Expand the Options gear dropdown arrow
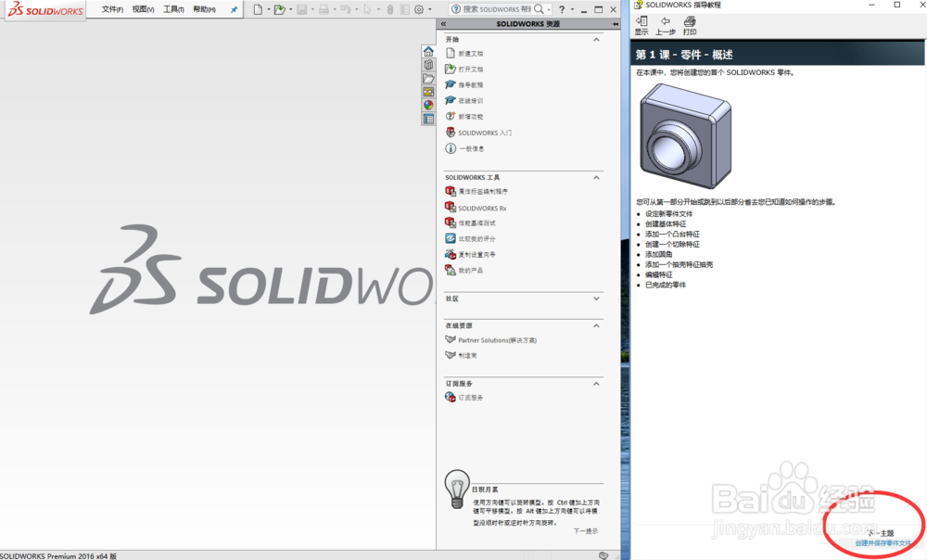This screenshot has width=927, height=560. click(430, 9)
